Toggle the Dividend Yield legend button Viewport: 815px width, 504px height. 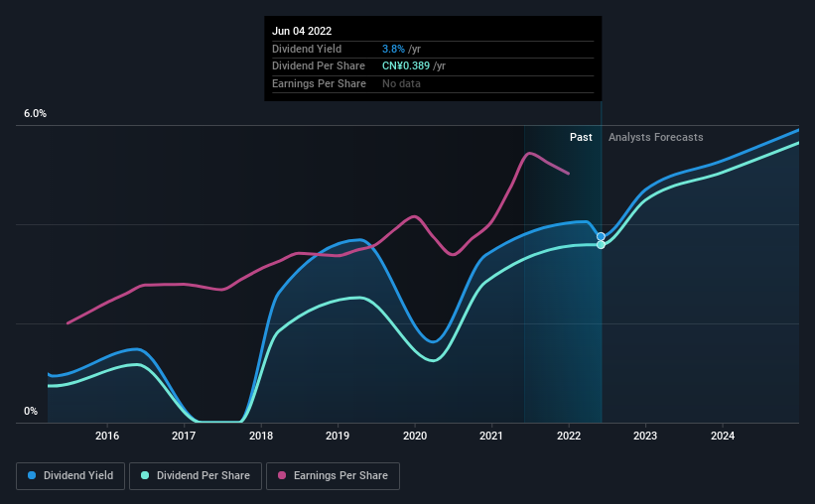point(70,476)
